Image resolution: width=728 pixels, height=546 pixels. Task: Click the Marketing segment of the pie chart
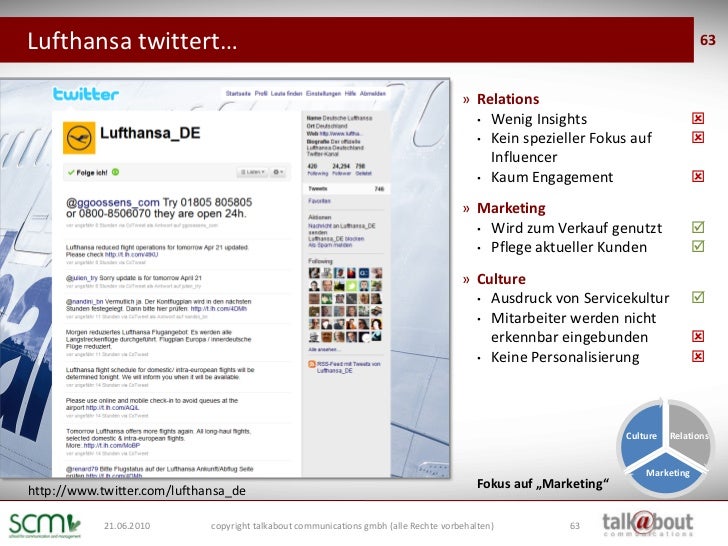point(668,474)
